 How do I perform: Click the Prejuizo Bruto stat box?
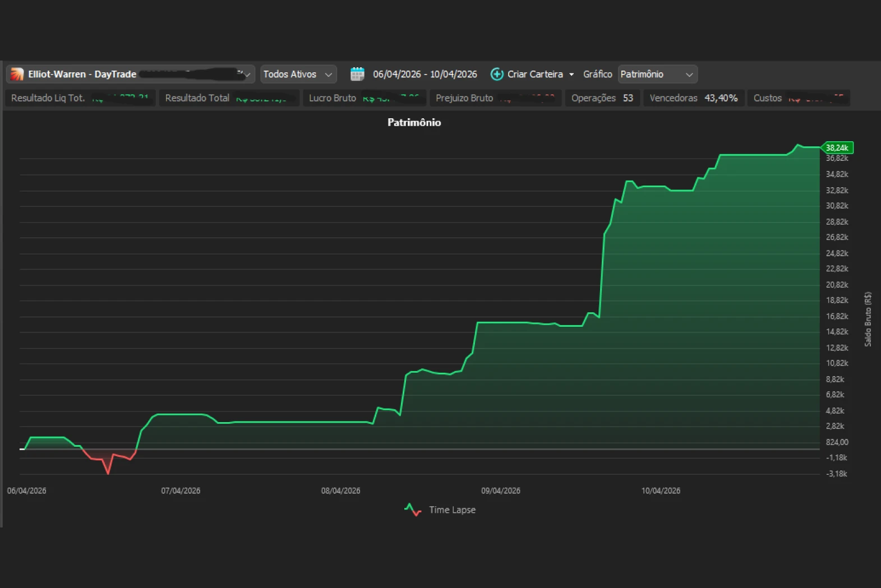point(496,98)
